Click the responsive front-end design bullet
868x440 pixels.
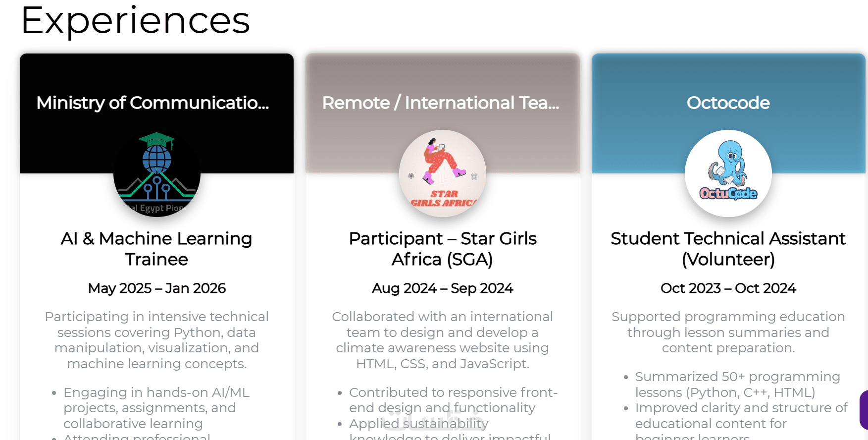pos(453,400)
